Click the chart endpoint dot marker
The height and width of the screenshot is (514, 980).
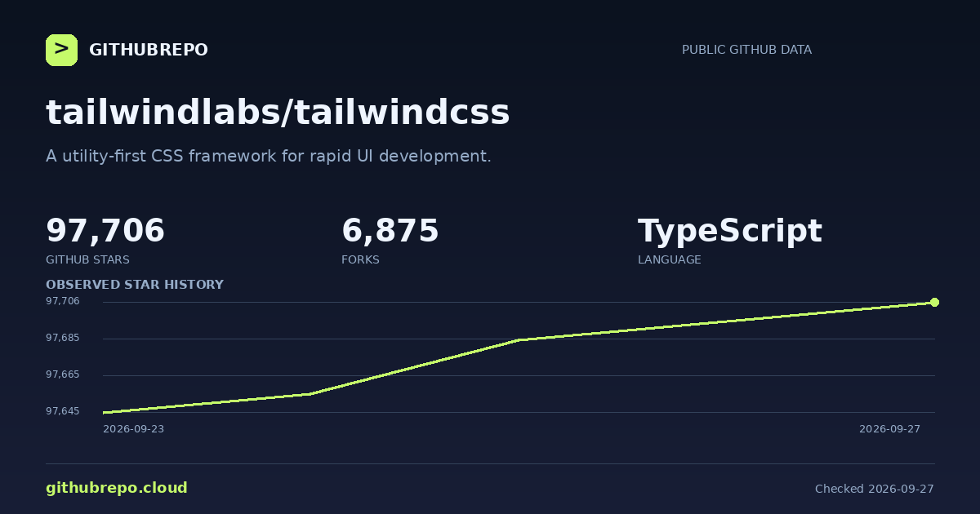pyautogui.click(x=934, y=302)
